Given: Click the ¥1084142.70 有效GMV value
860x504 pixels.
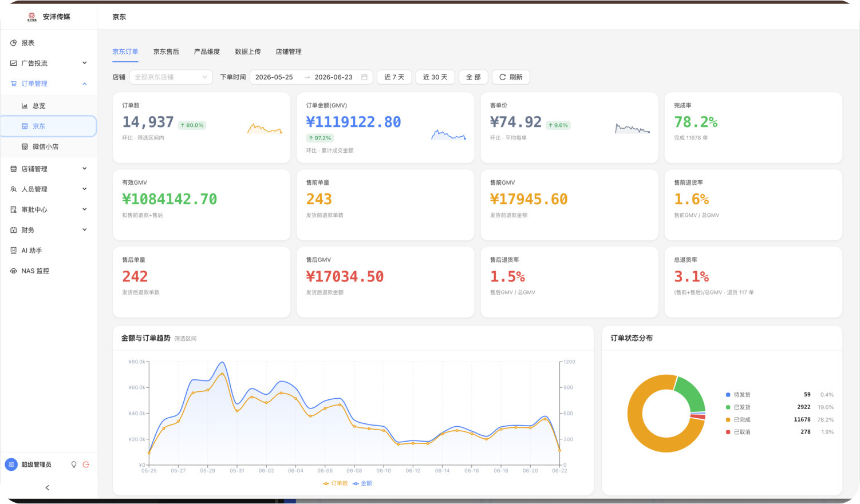Looking at the screenshot, I should click(x=169, y=199).
